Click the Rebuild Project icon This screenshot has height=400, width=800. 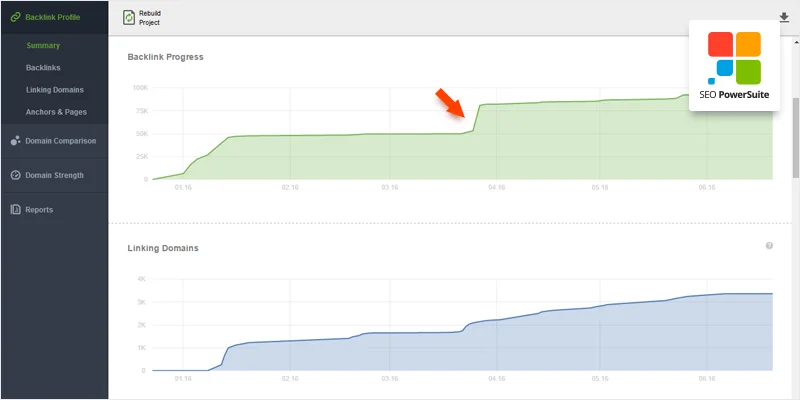point(129,17)
